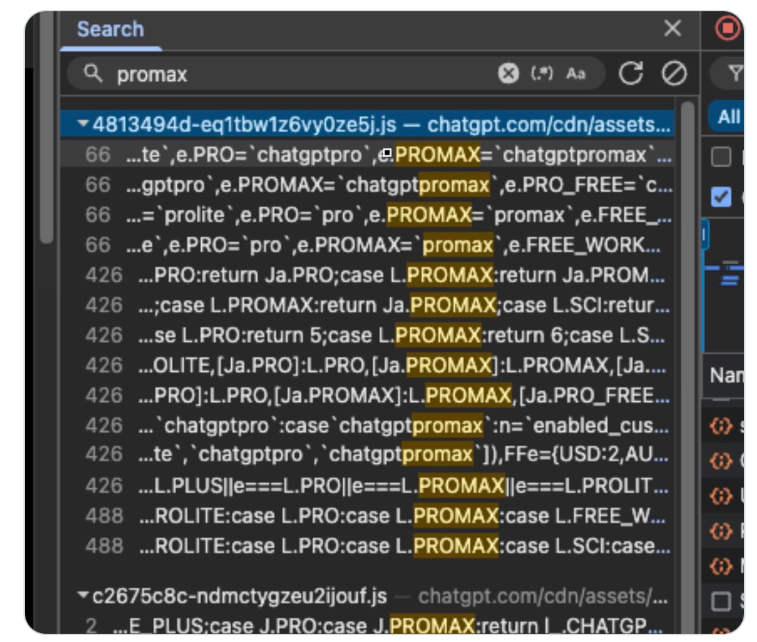Open result L.PROMAX:return 6
This screenshot has width=757, height=642.
point(367,335)
